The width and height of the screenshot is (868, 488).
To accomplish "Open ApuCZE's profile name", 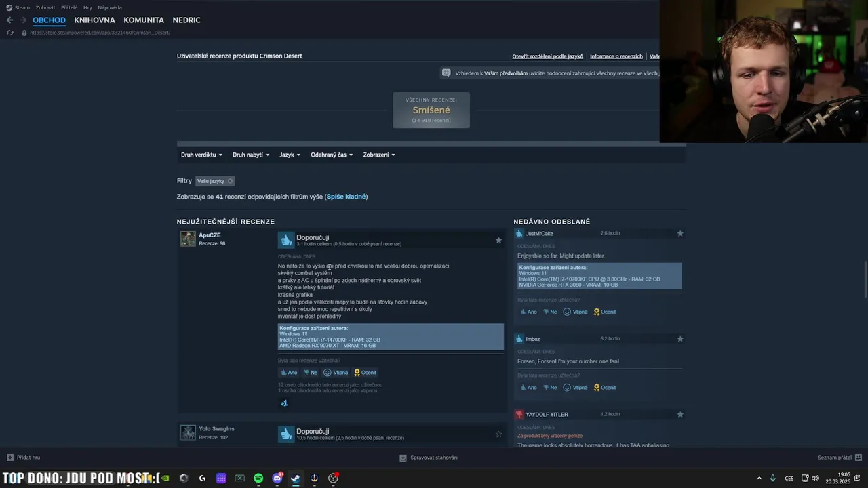I will point(210,235).
